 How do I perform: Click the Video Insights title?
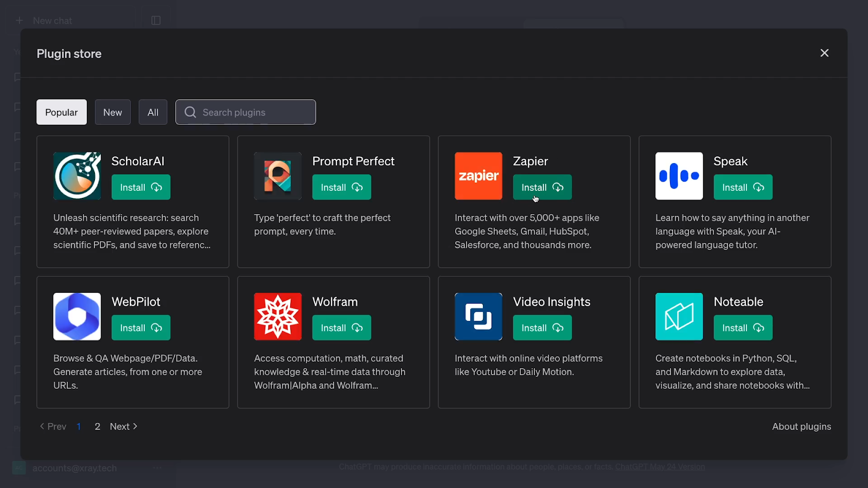[552, 301]
